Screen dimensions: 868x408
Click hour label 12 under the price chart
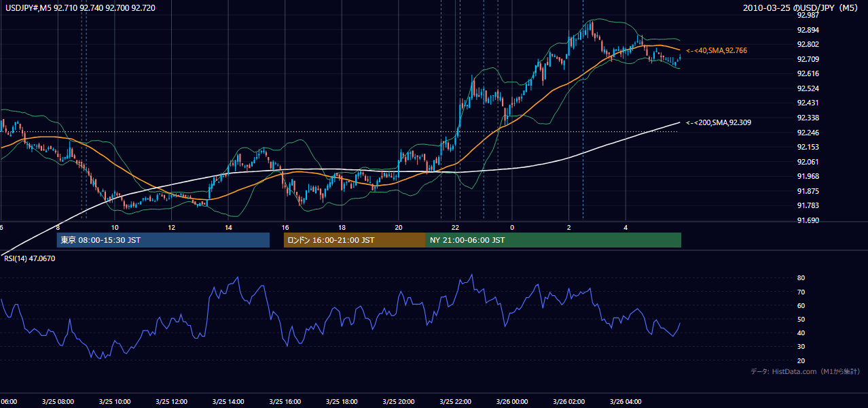[171, 228]
